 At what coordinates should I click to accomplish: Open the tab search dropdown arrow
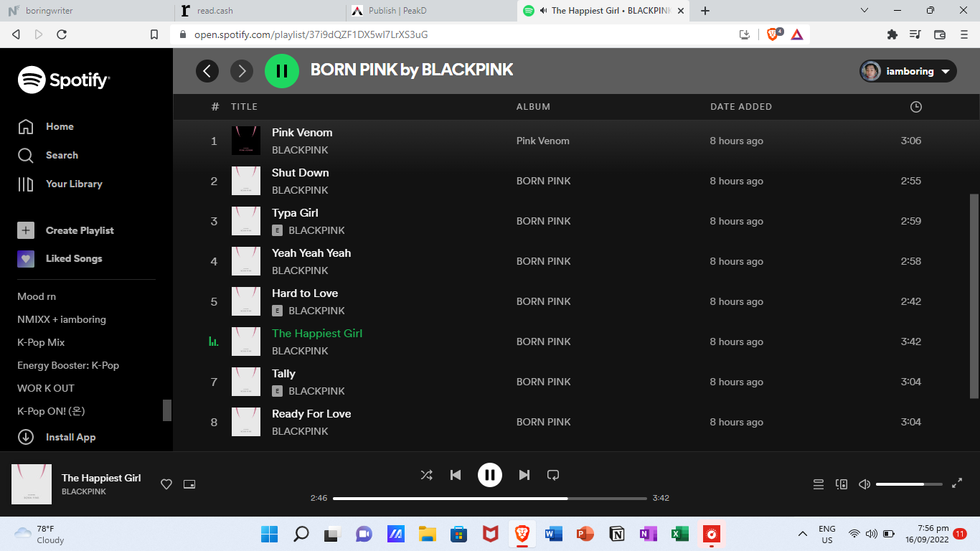pos(864,11)
